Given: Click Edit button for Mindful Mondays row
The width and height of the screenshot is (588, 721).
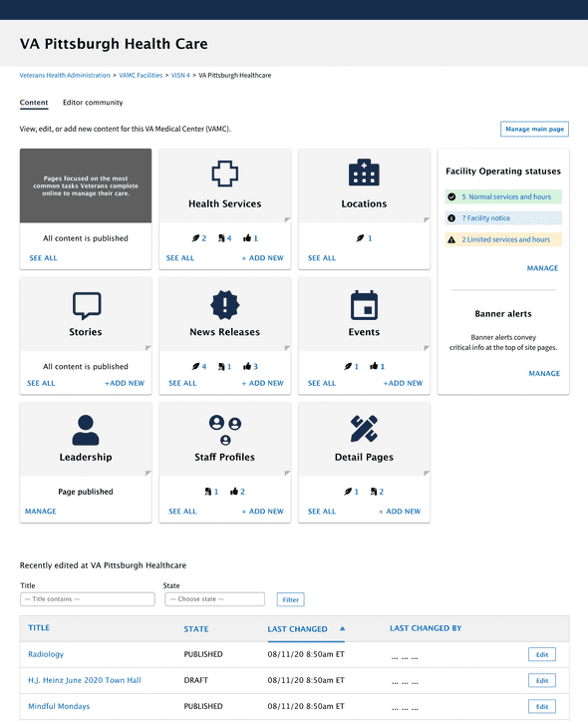Looking at the screenshot, I should [542, 706].
